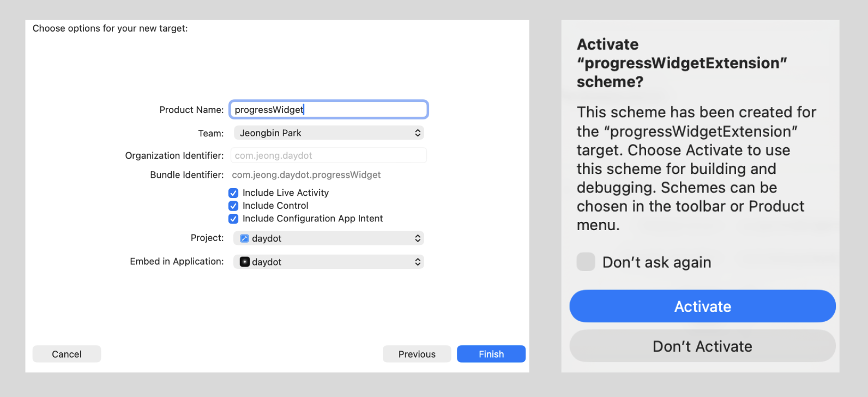Click the Team selector chevron icon
This screenshot has height=397, width=868.
[418, 133]
